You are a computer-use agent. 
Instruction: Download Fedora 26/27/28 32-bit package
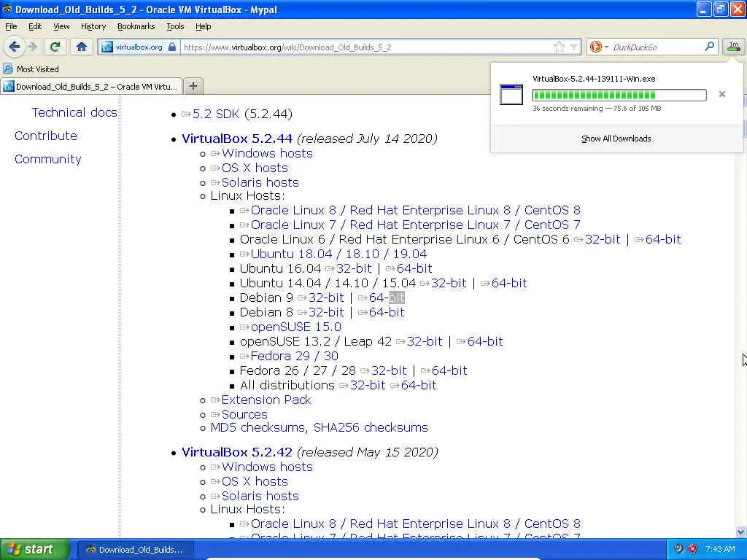tap(389, 370)
